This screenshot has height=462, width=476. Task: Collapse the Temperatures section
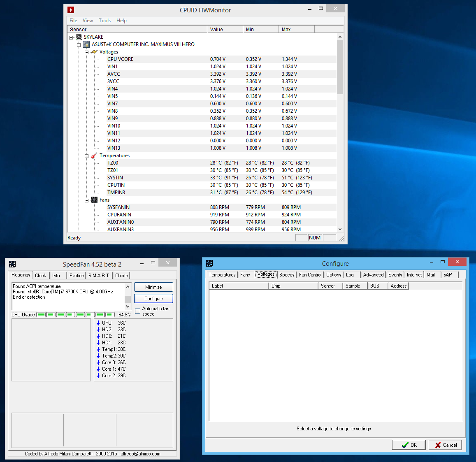[x=86, y=156]
